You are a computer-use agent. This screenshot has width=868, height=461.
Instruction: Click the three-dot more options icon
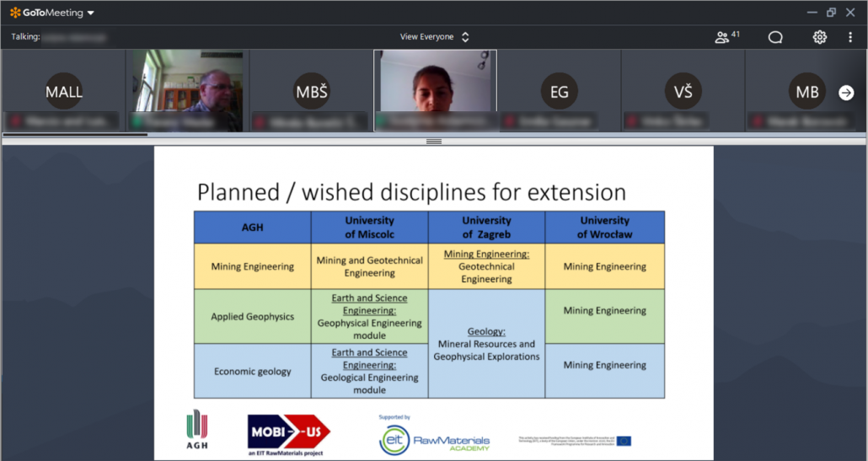(x=849, y=37)
